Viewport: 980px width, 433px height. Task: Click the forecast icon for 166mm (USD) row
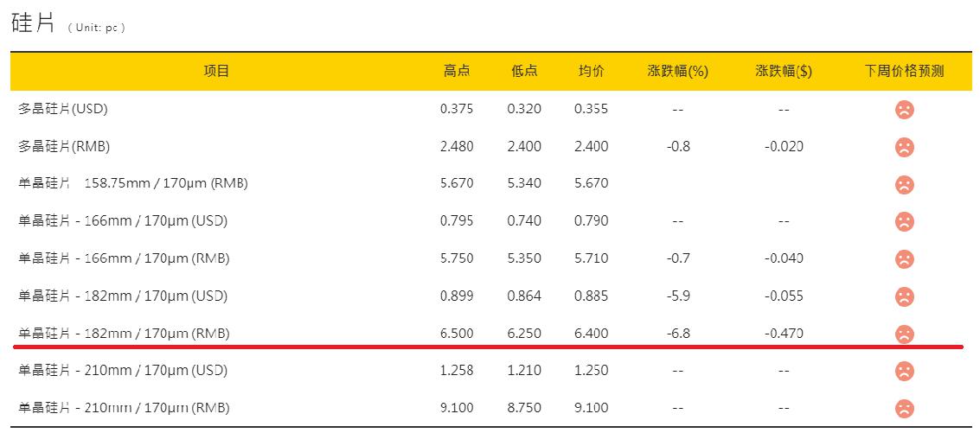(x=904, y=221)
